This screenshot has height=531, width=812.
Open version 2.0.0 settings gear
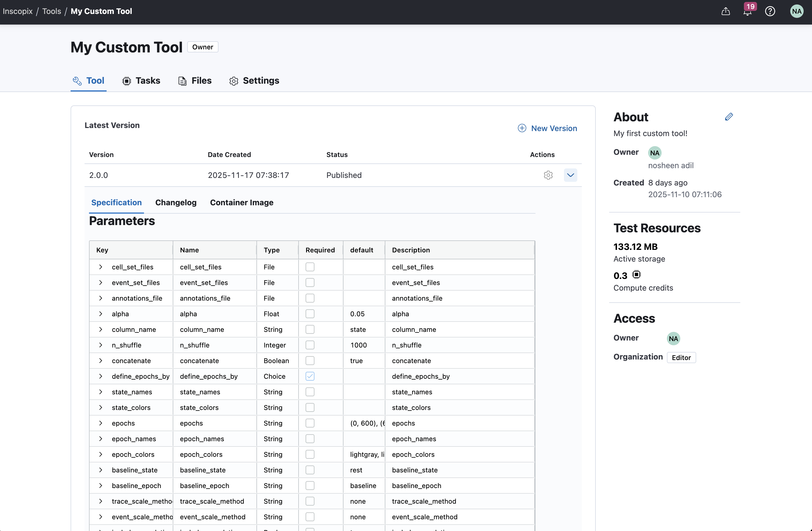click(548, 175)
